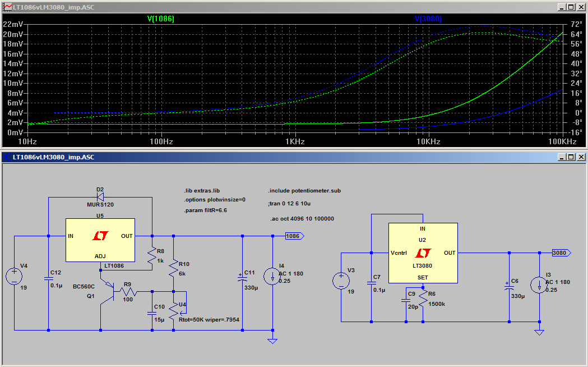Click the schematic window title text
Viewport: 588px width, 367px height.
[x=54, y=157]
